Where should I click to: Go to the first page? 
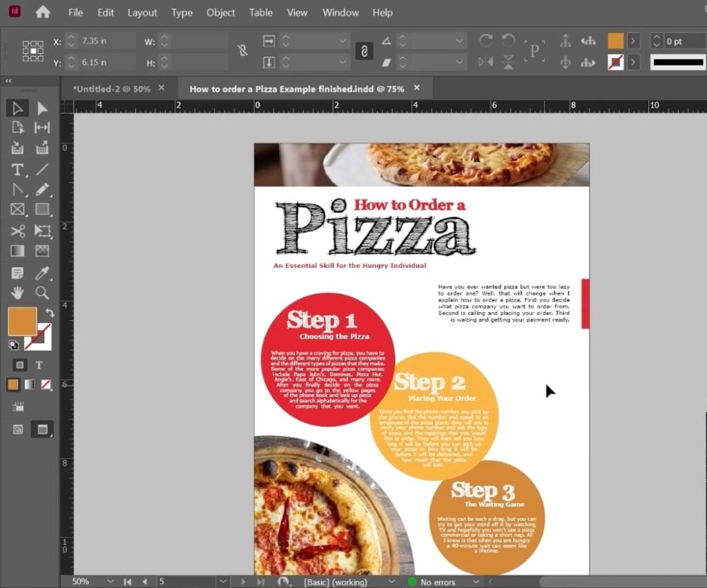(x=128, y=582)
